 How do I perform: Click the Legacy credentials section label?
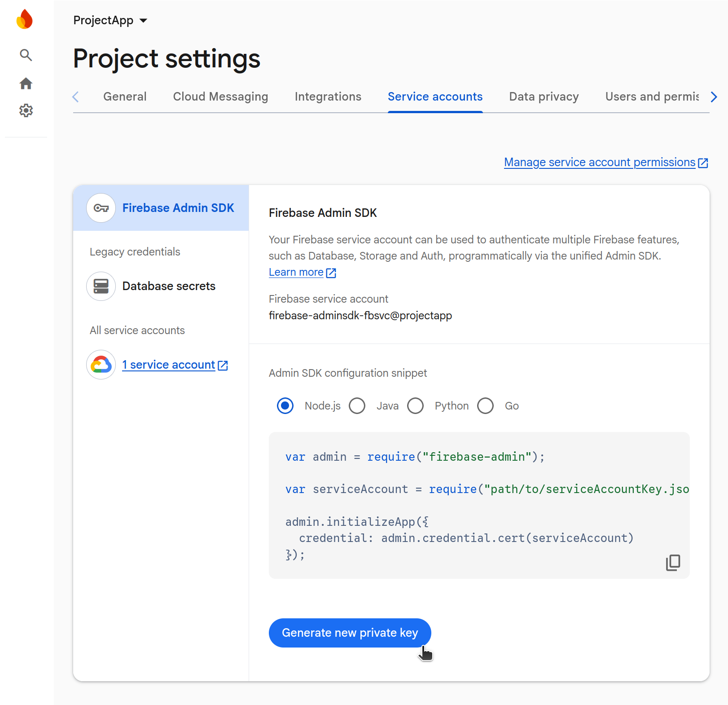[x=135, y=252]
